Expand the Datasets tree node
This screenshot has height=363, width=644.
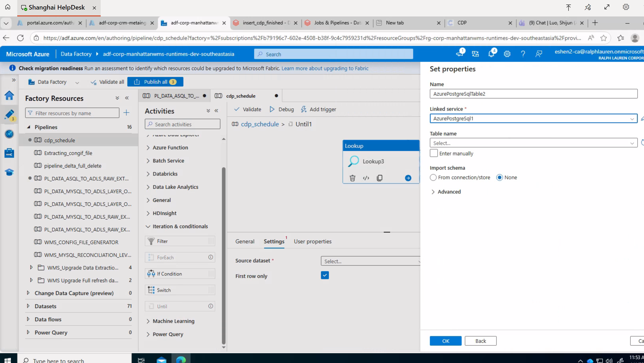[28, 306]
